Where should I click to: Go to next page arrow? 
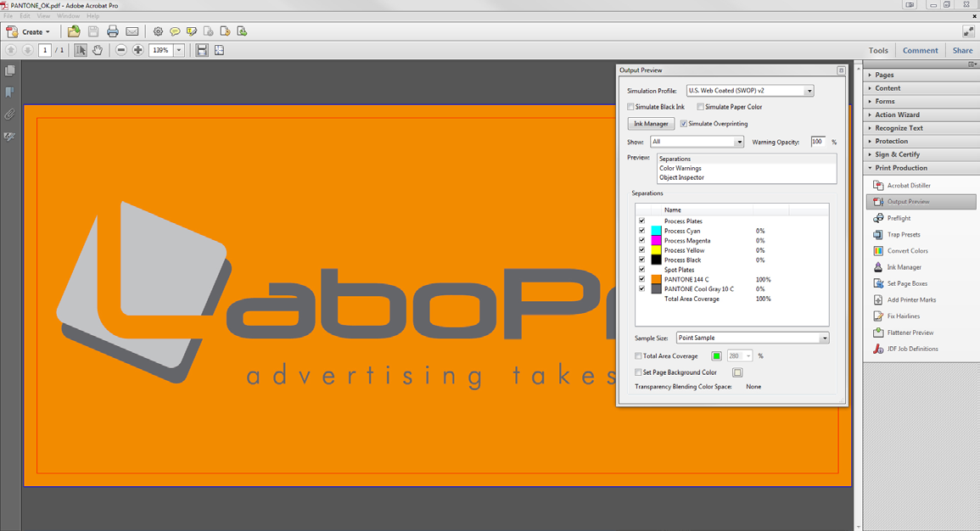click(27, 50)
